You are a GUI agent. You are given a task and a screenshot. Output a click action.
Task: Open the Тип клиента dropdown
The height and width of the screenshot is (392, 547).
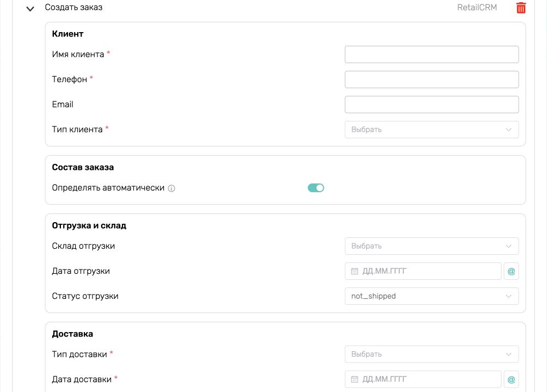(x=432, y=130)
